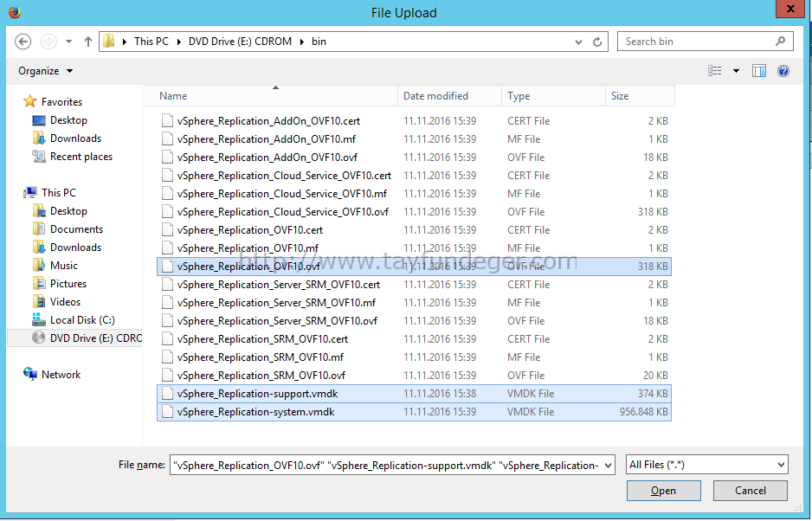Open the Help icon

click(783, 71)
